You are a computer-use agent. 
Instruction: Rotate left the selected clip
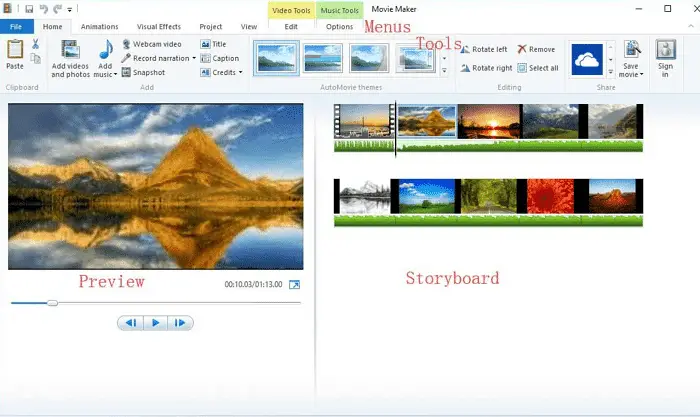coord(483,49)
